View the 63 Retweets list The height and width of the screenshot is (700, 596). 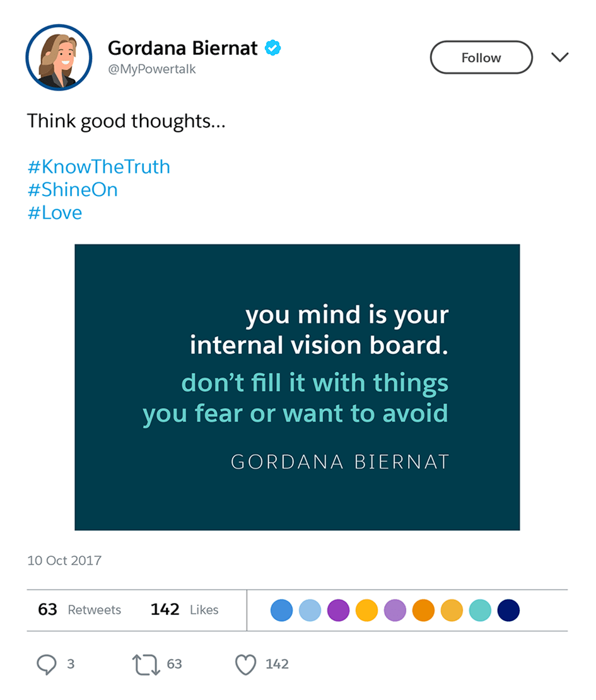click(79, 610)
